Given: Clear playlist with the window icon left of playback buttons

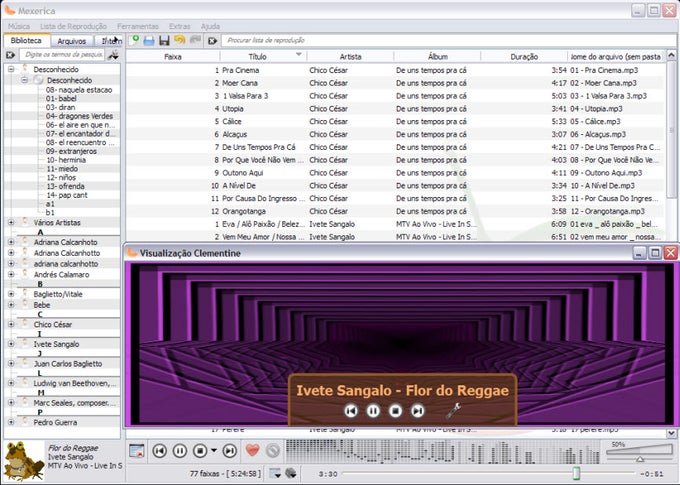Looking at the screenshot, I should (137, 451).
